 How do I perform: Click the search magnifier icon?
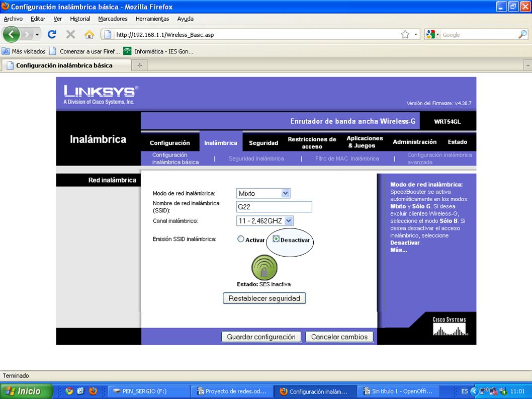coord(522,34)
